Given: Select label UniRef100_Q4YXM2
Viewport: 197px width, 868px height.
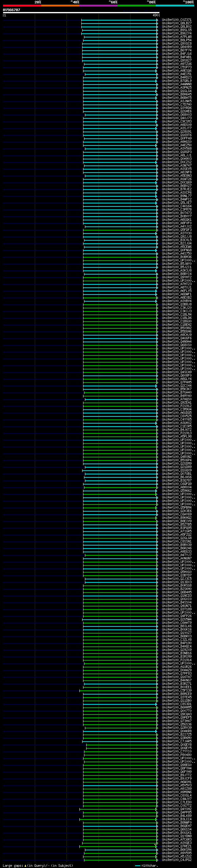Looking at the screenshot, I should pyautogui.click(x=176, y=809).
